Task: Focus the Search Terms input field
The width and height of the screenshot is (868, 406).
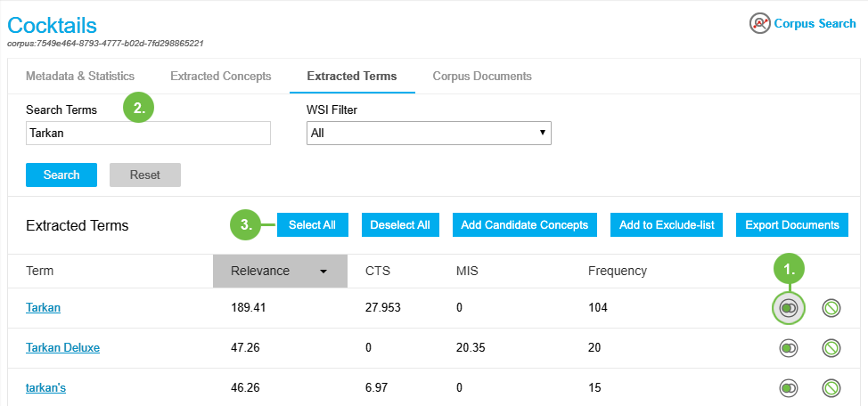Action: tap(148, 133)
